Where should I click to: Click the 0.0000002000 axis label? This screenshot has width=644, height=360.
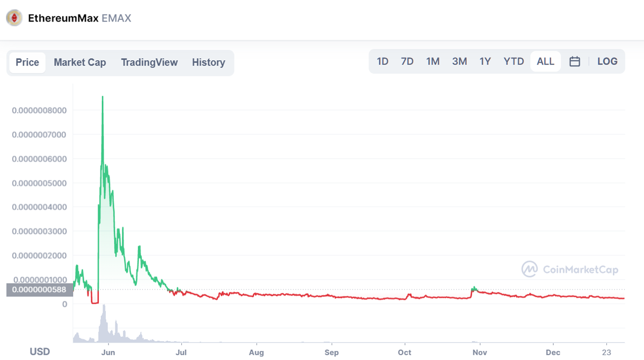[x=39, y=255]
